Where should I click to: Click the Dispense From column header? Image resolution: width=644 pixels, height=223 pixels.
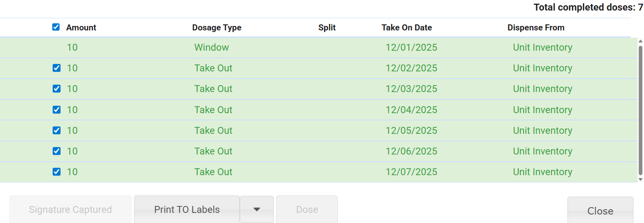coord(536,28)
